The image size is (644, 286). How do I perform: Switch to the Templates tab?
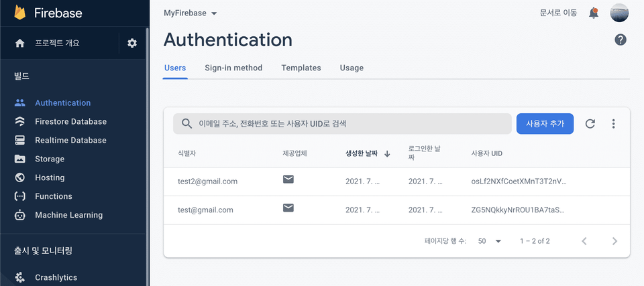[x=301, y=68]
